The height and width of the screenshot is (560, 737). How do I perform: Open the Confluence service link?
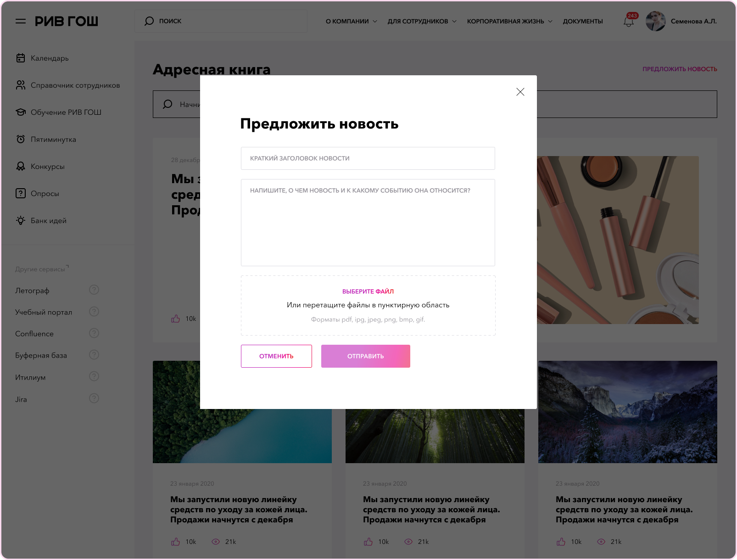click(x=34, y=334)
